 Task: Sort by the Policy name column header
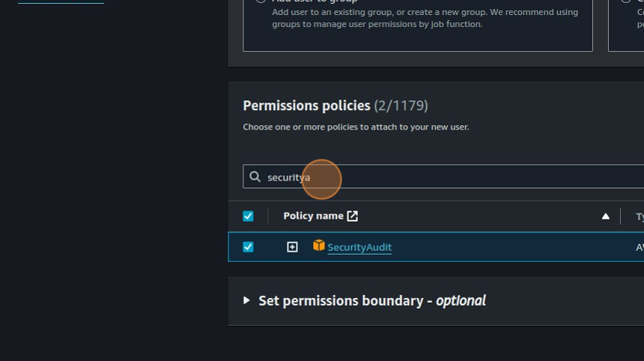[313, 216]
